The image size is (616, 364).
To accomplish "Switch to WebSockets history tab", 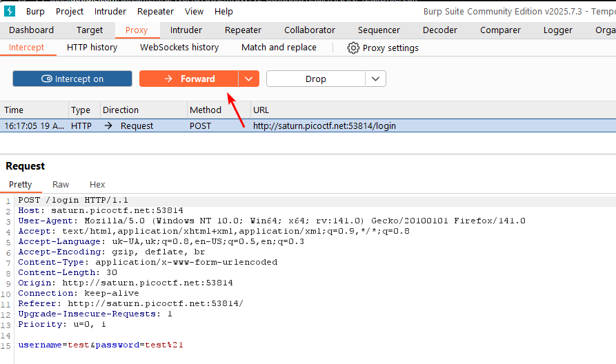I will pyautogui.click(x=179, y=48).
